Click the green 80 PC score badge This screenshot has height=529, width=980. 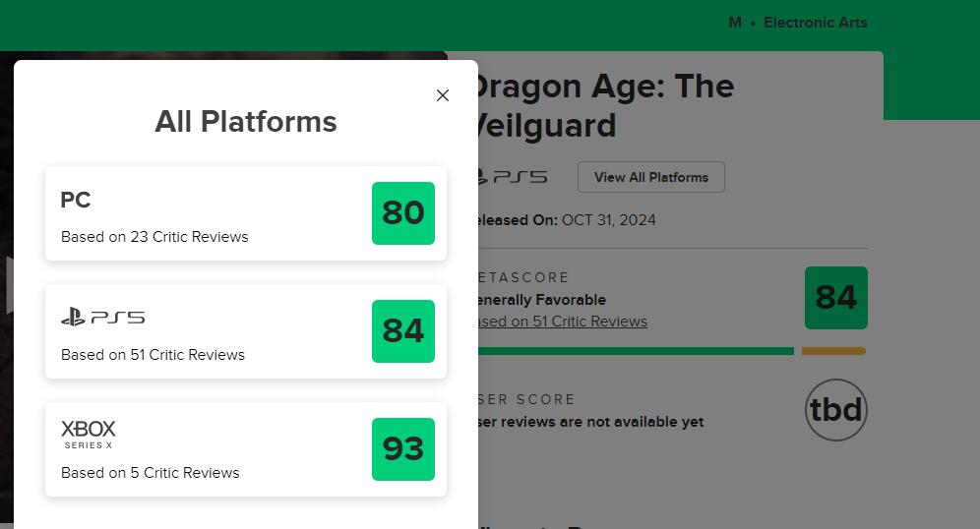tap(402, 213)
